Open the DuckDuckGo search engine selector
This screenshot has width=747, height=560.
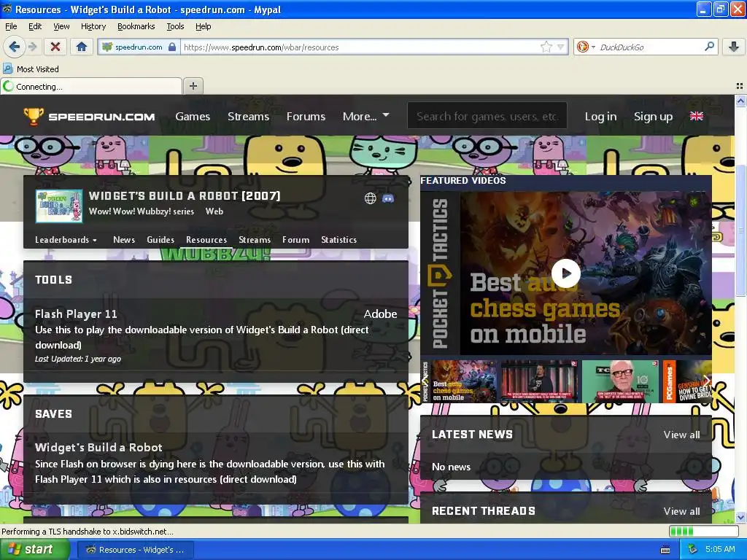click(x=586, y=47)
